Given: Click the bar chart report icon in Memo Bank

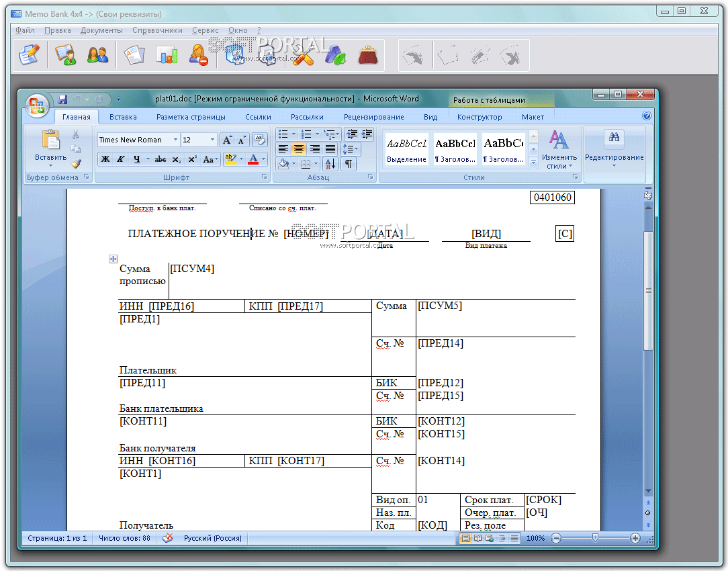Looking at the screenshot, I should coord(167,55).
